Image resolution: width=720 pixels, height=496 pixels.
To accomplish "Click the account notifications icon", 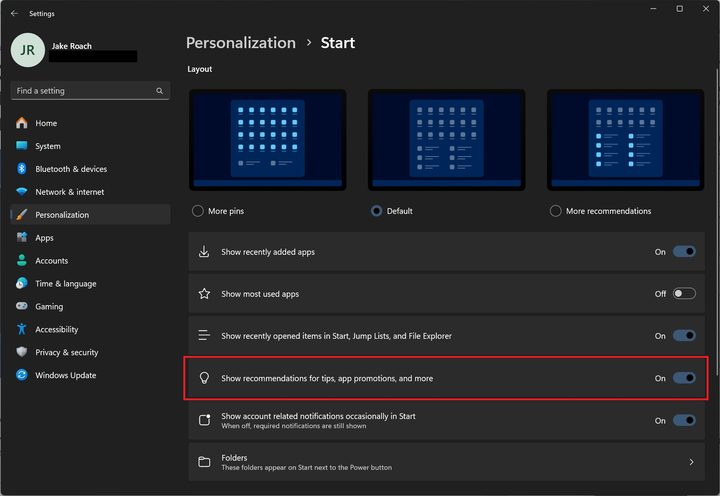I will point(204,420).
